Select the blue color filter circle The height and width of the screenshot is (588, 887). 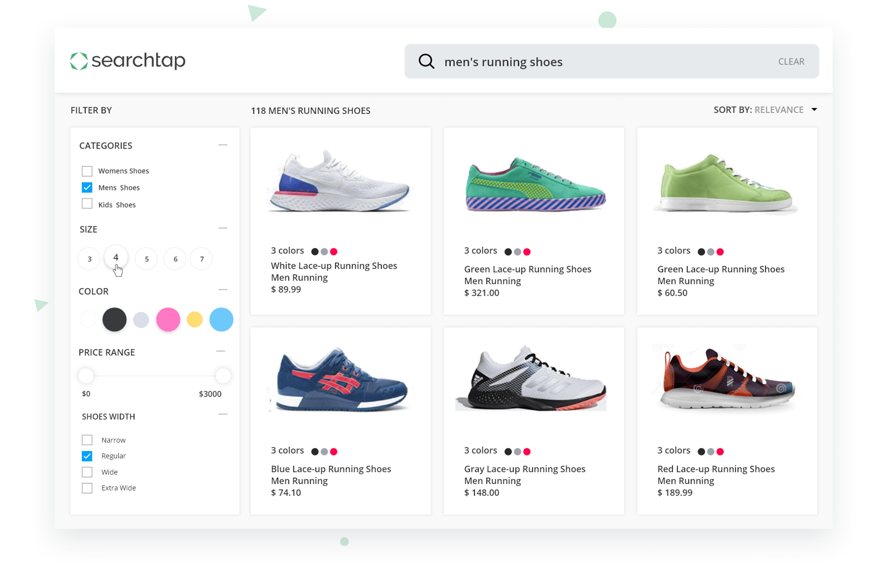(x=221, y=319)
